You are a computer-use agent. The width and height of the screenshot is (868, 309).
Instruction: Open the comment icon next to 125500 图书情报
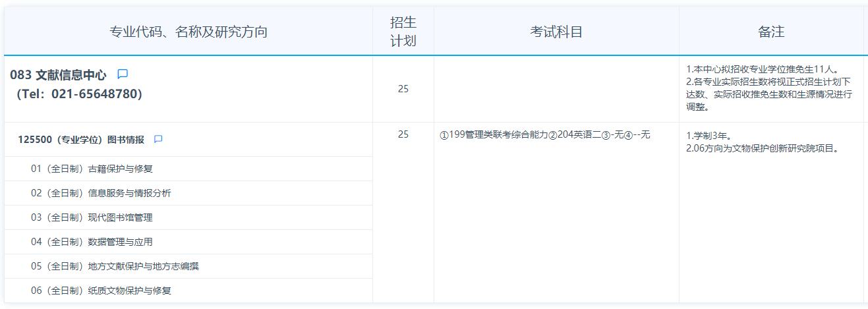coord(158,140)
